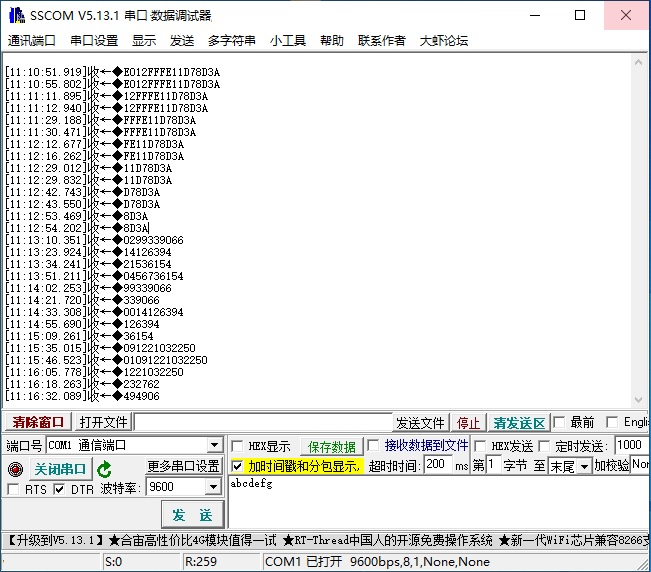651x572 pixels.
Task: Expand the COM1 port dropdown
Action: tap(214, 446)
